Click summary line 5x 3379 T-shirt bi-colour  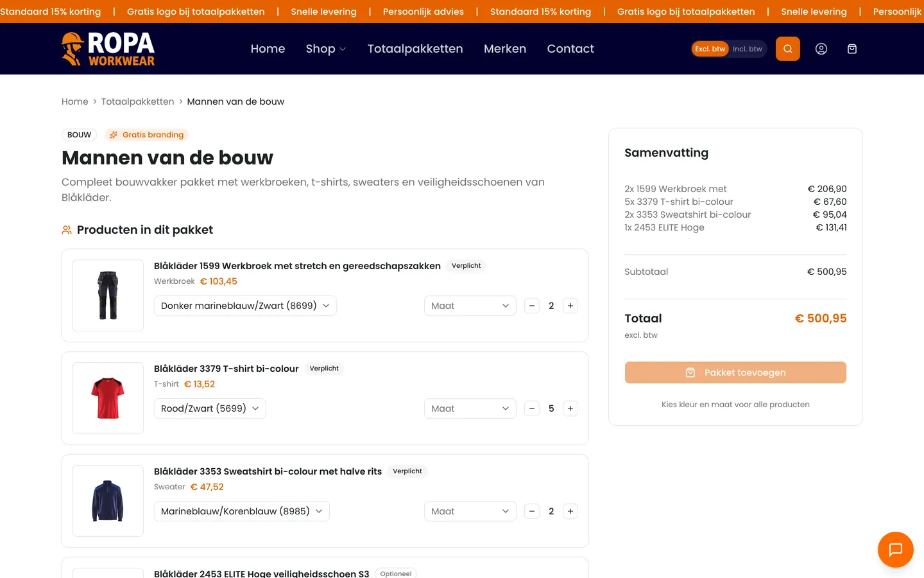(x=679, y=202)
